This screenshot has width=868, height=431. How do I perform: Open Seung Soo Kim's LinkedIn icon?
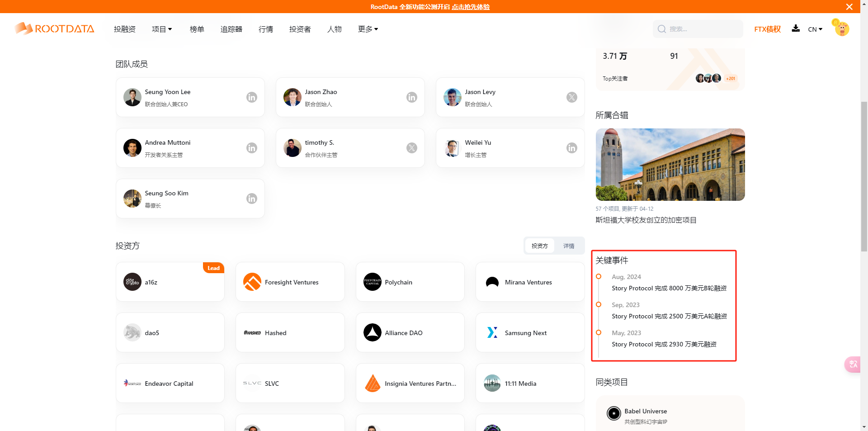[x=252, y=199]
